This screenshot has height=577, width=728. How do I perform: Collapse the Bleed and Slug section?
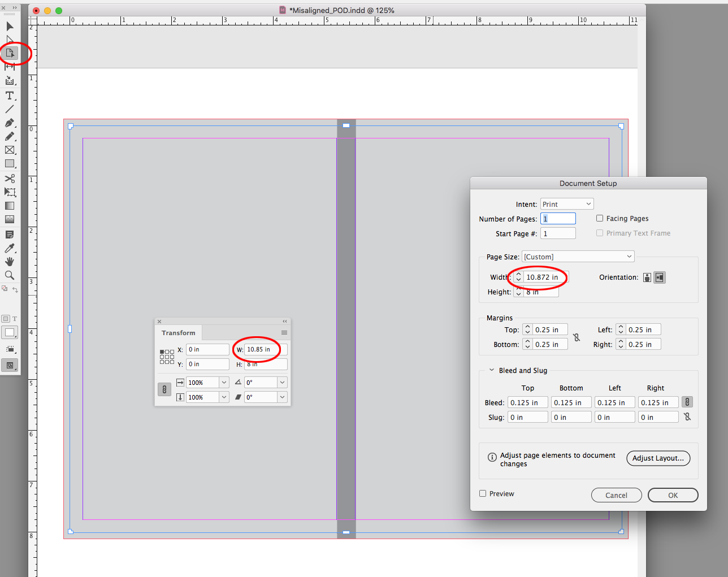(x=491, y=370)
